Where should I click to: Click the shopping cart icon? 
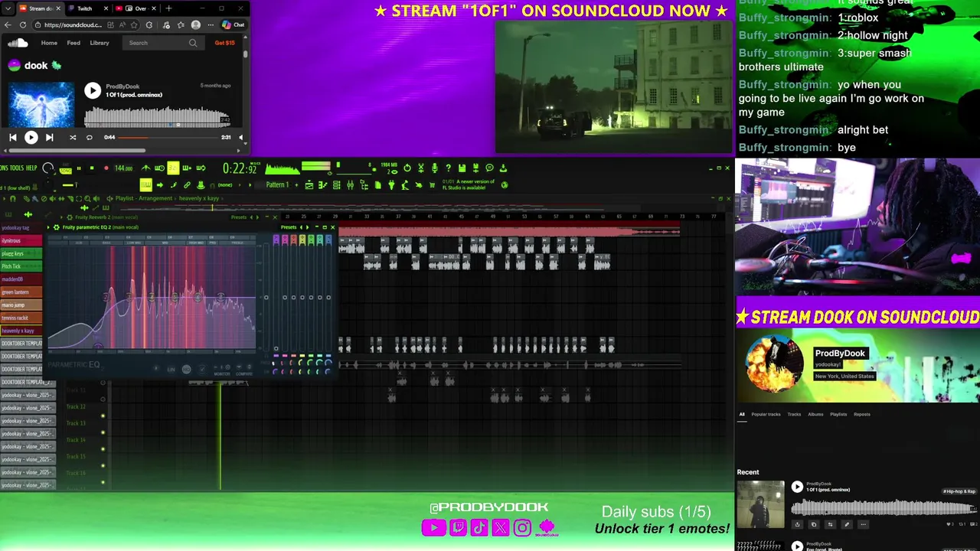[x=432, y=184]
